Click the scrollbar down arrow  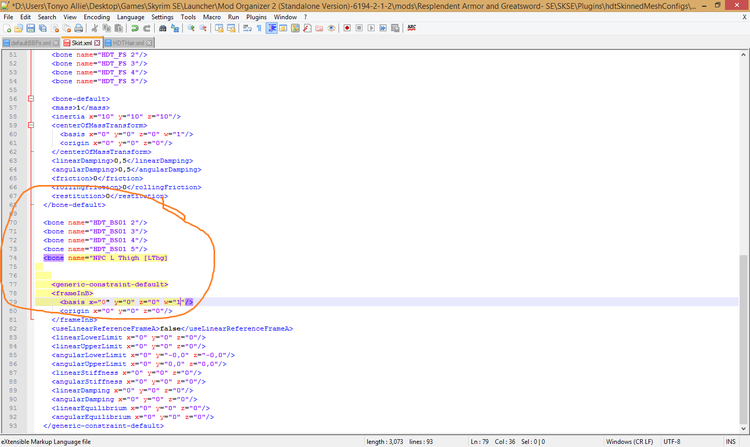click(744, 428)
